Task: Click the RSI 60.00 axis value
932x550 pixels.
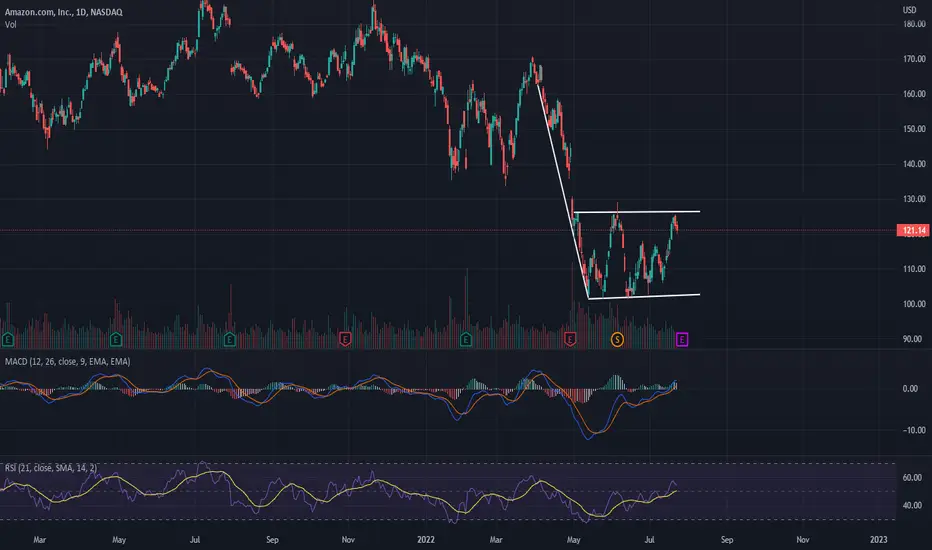Action: [x=912, y=477]
